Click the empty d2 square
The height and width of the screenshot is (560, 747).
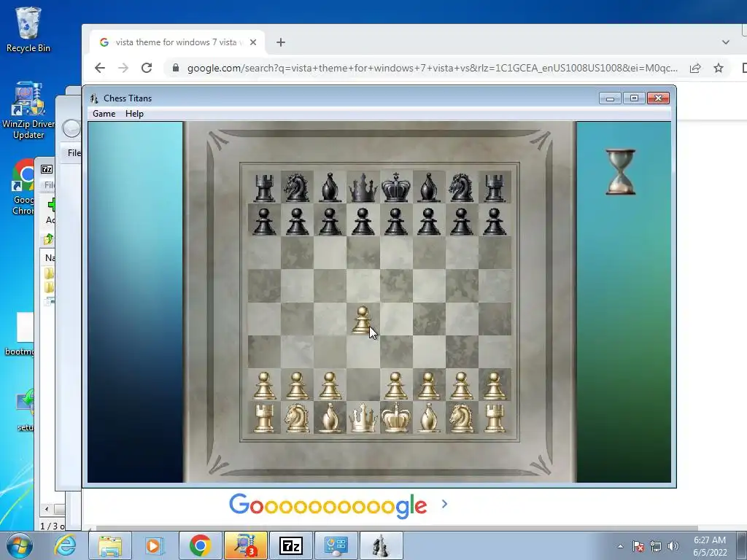coord(363,385)
